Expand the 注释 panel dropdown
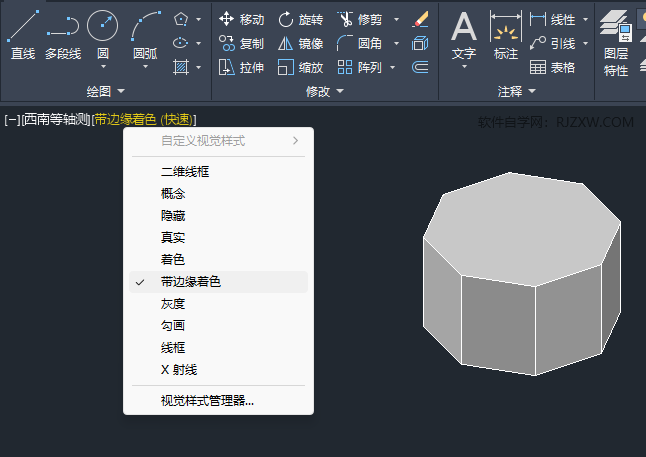The width and height of the screenshot is (646, 457). tap(516, 91)
